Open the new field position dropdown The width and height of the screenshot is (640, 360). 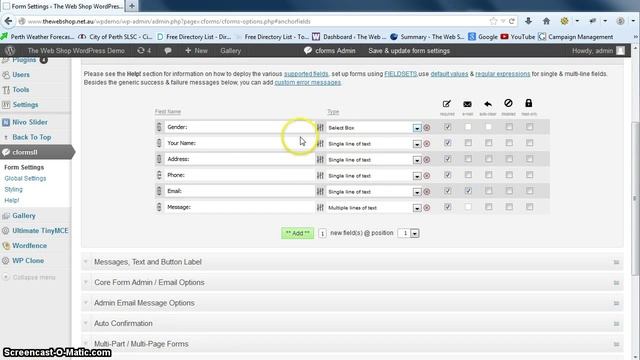(x=408, y=233)
